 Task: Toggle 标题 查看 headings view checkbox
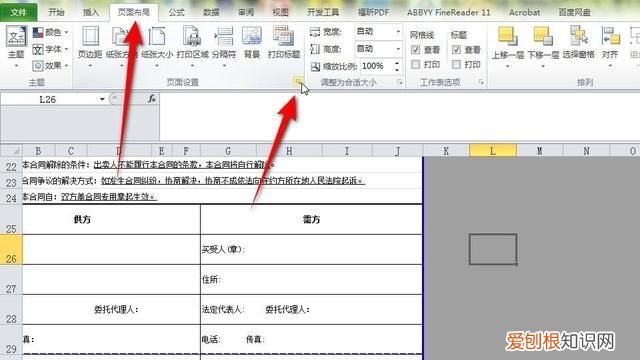[x=456, y=50]
